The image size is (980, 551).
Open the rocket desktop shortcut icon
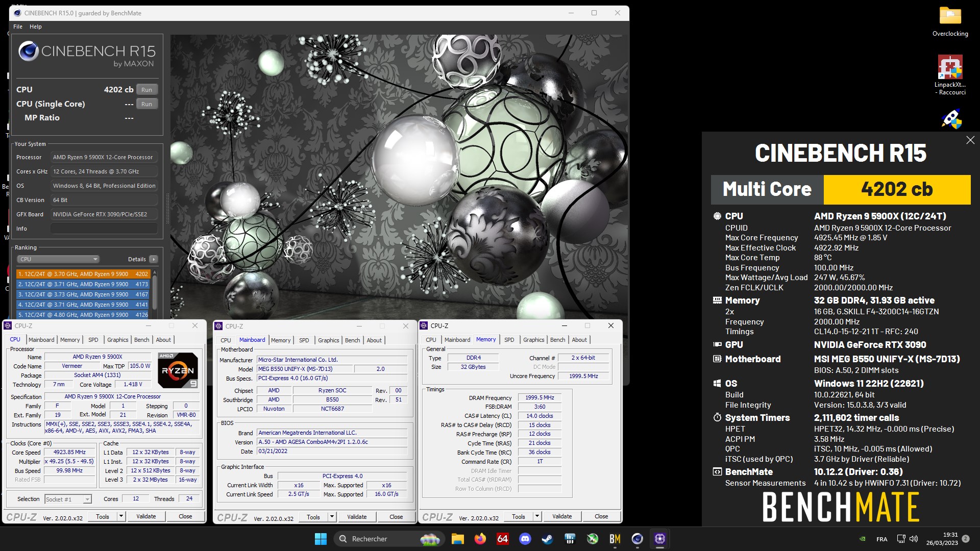pos(951,118)
